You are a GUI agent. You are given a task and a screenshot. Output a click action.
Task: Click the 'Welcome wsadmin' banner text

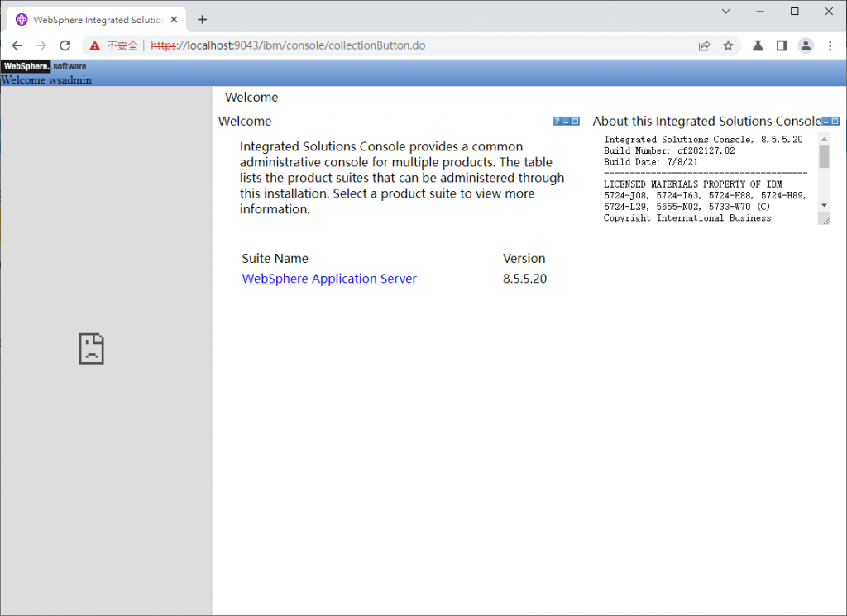click(46, 80)
